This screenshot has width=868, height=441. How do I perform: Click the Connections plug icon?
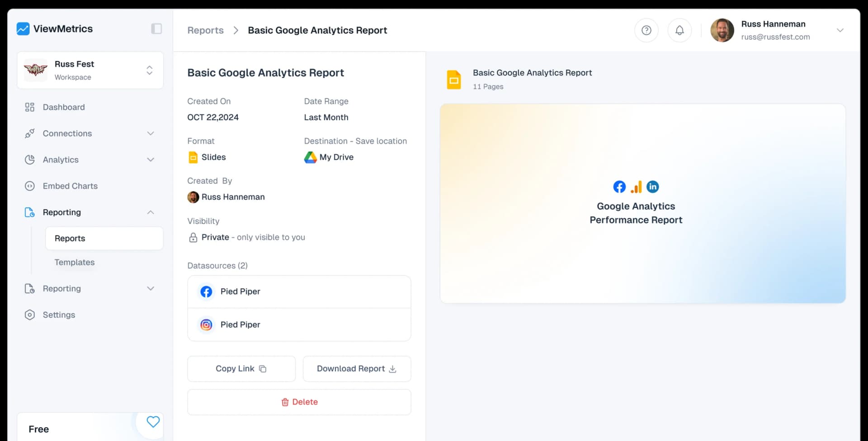(29, 133)
